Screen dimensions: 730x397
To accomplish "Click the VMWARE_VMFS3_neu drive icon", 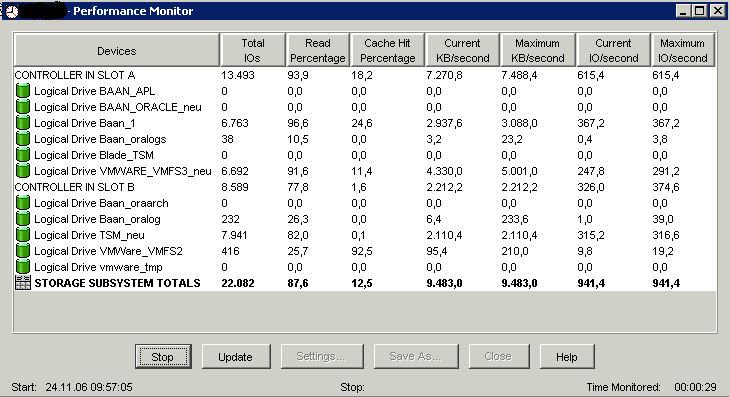I will click(x=23, y=171).
